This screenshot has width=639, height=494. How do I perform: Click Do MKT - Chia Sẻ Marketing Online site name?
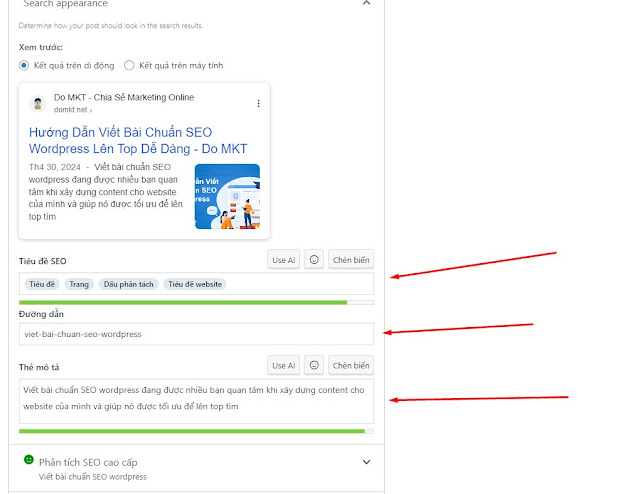124,97
